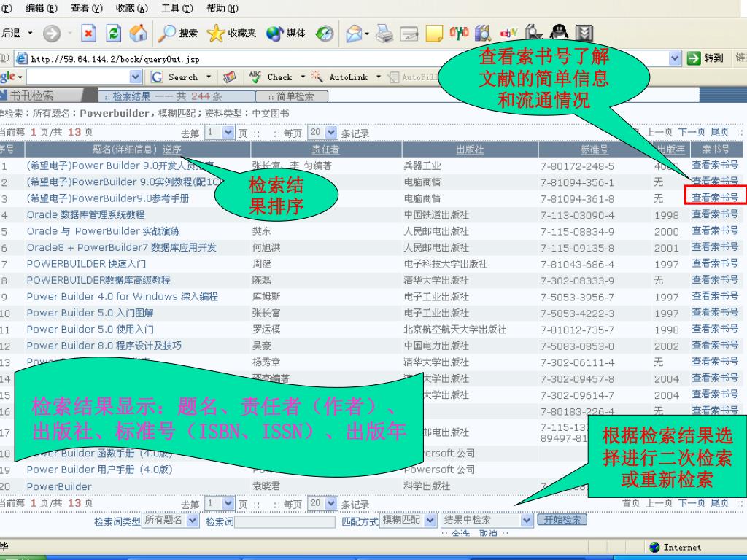Sort titles with 逆序 link

coord(172,149)
